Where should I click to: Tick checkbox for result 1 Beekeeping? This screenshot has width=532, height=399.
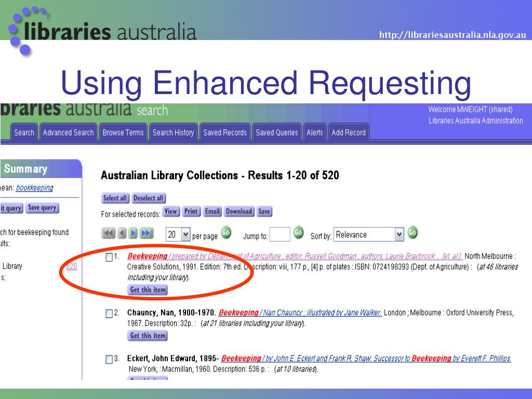click(109, 257)
